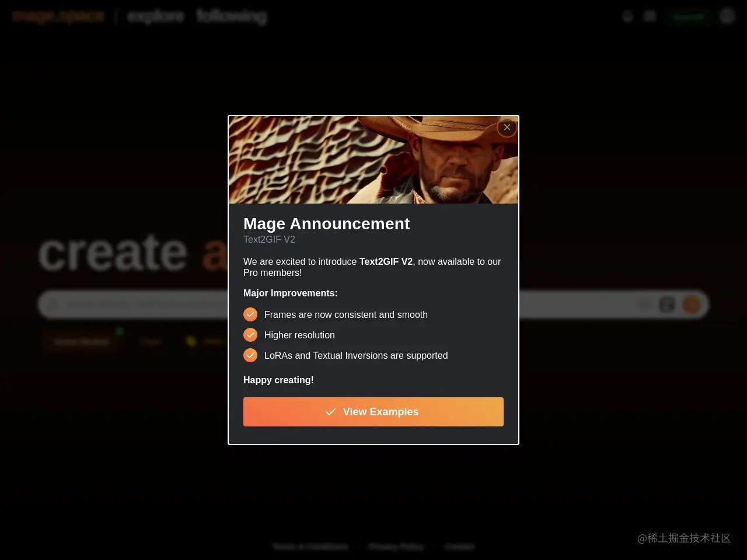Screen dimensions: 747x560
Task: Click the blurred green Upgrade button
Action: [x=689, y=16]
